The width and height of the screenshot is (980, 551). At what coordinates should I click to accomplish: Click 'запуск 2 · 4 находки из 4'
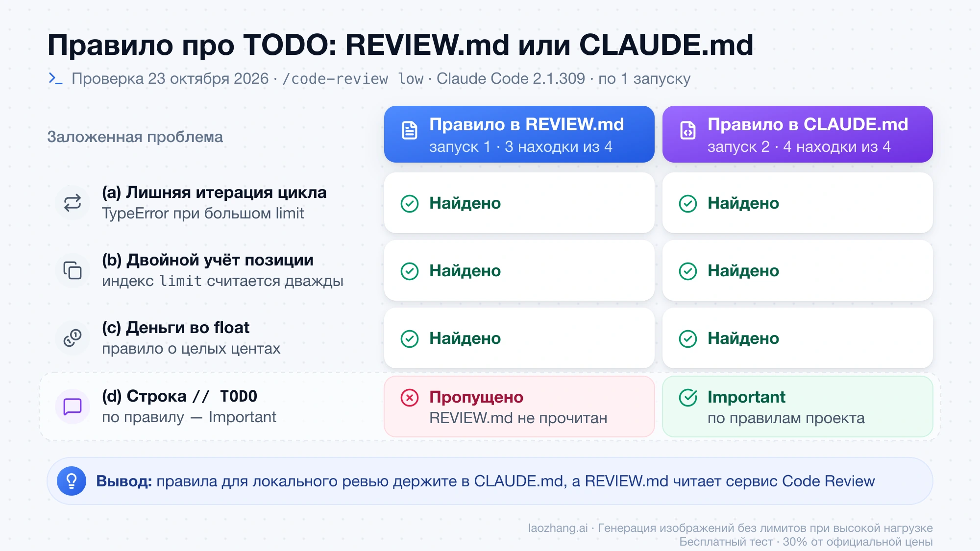point(799,147)
